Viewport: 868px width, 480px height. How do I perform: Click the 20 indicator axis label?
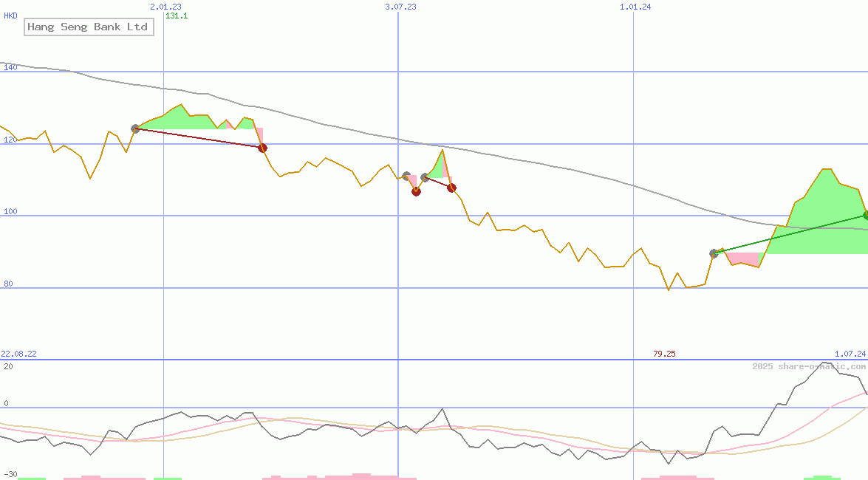click(x=8, y=366)
